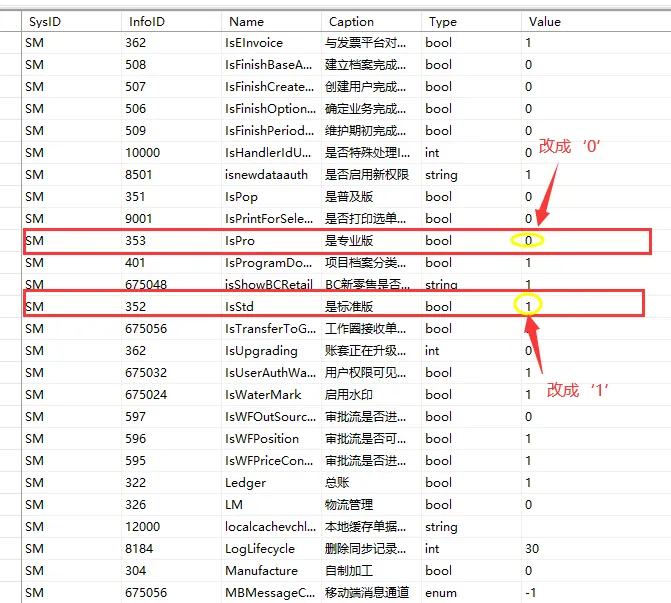This screenshot has height=603, width=671.
Task: Click the Value column header
Action: [x=545, y=21]
